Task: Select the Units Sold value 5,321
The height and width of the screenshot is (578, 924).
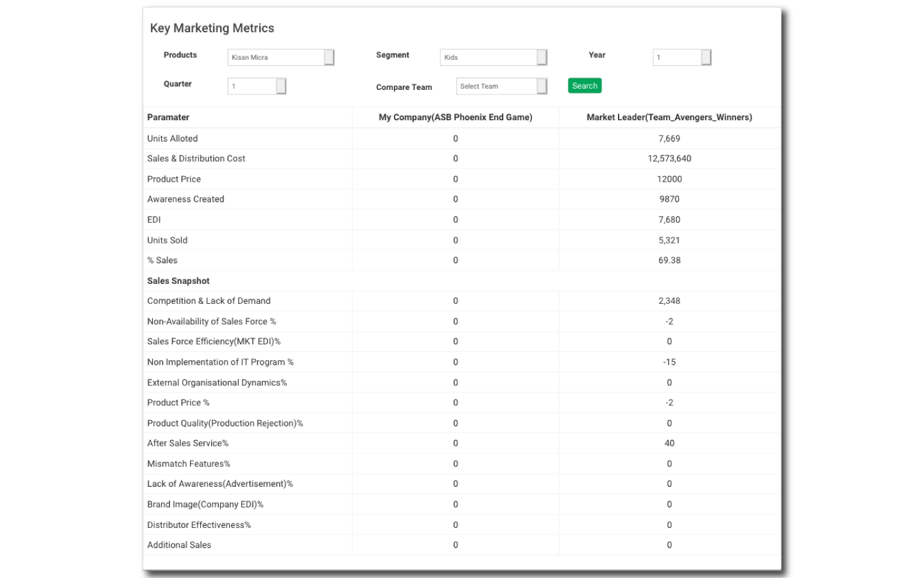Action: pos(669,240)
